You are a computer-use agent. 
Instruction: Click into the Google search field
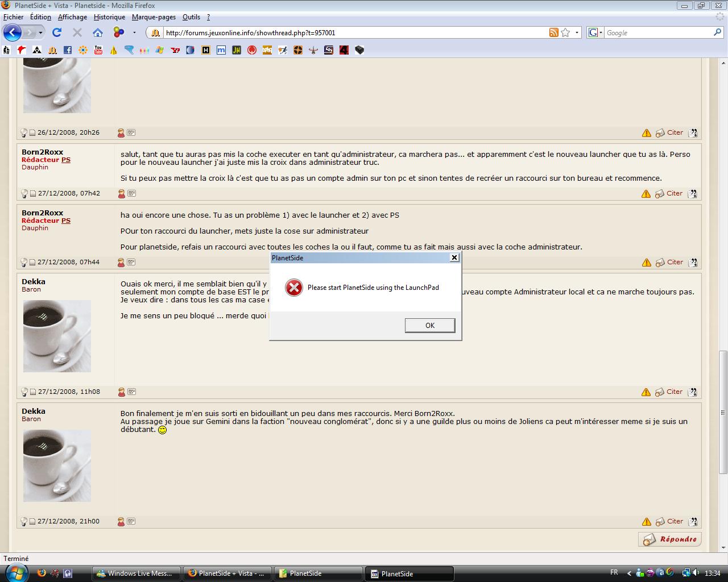click(657, 33)
